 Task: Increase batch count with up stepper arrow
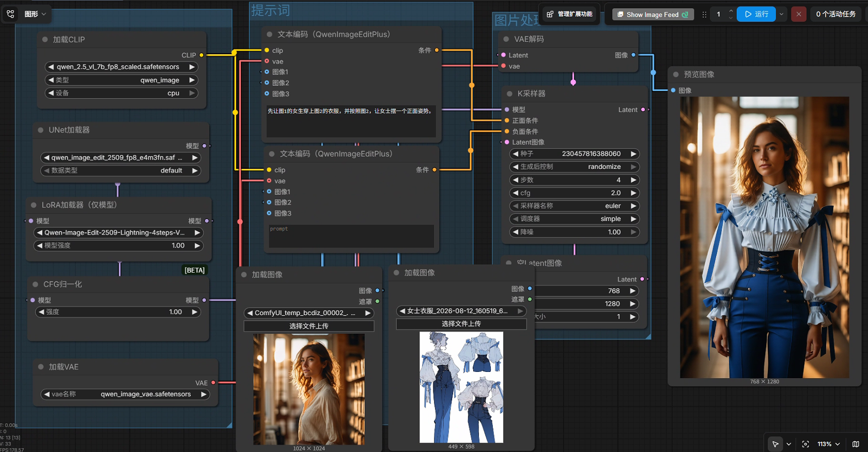pyautogui.click(x=731, y=11)
